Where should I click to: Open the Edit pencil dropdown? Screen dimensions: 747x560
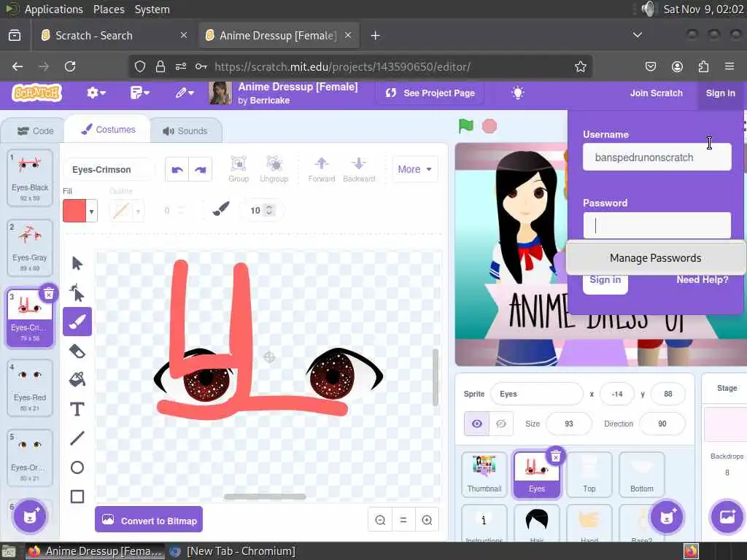point(185,93)
